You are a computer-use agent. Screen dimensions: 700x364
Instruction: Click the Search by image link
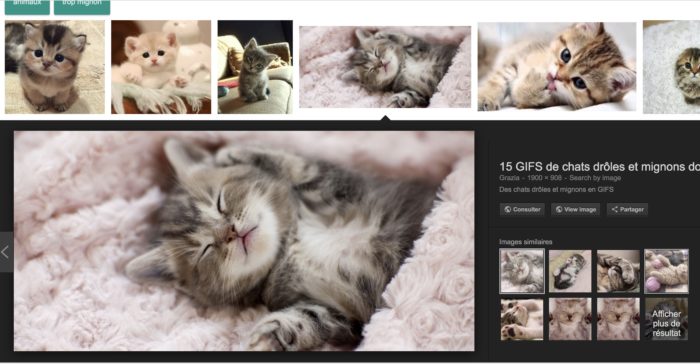595,178
